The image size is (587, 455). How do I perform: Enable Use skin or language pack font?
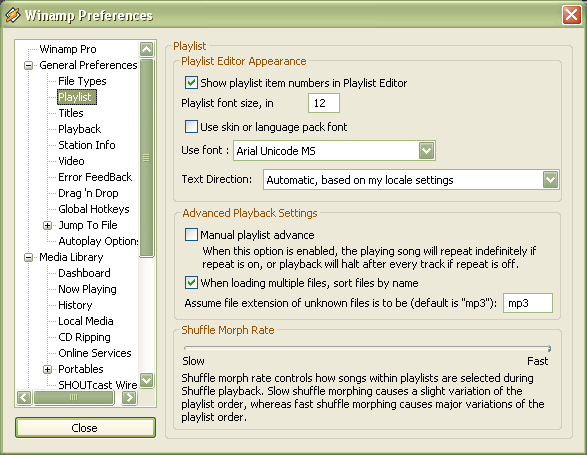[191, 127]
